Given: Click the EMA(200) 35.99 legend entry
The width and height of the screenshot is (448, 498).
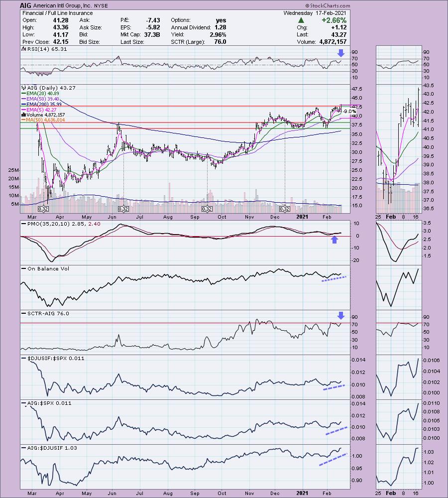Looking at the screenshot, I should click(x=44, y=104).
